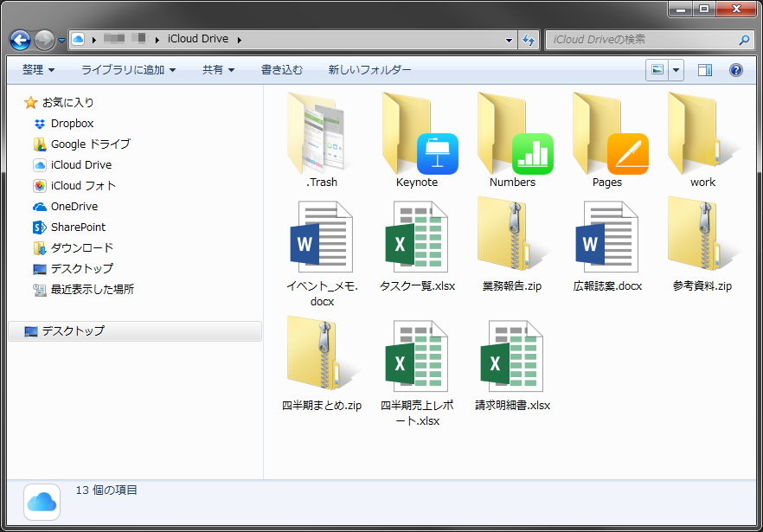Click the refresh button next to the address bar
The width and height of the screenshot is (763, 532).
[x=529, y=40]
